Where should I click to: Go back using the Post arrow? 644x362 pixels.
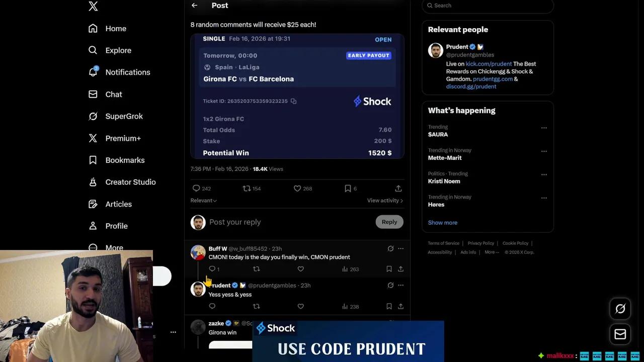tap(194, 6)
